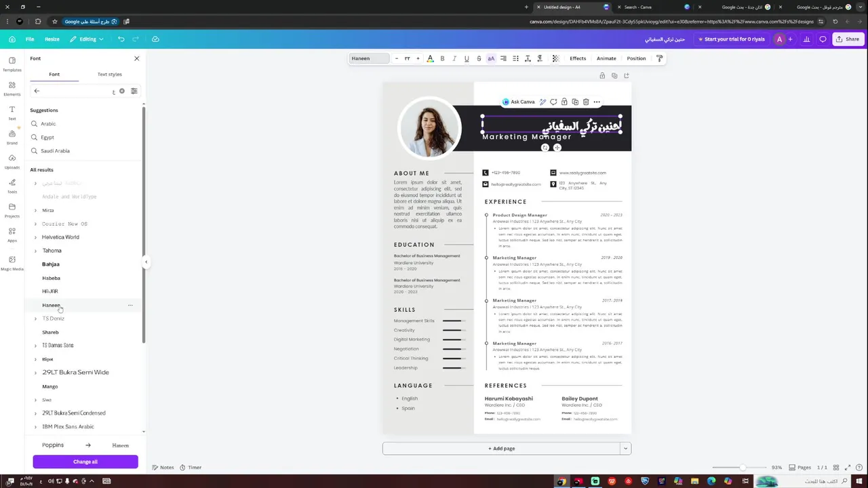Click Change all button

click(85, 462)
